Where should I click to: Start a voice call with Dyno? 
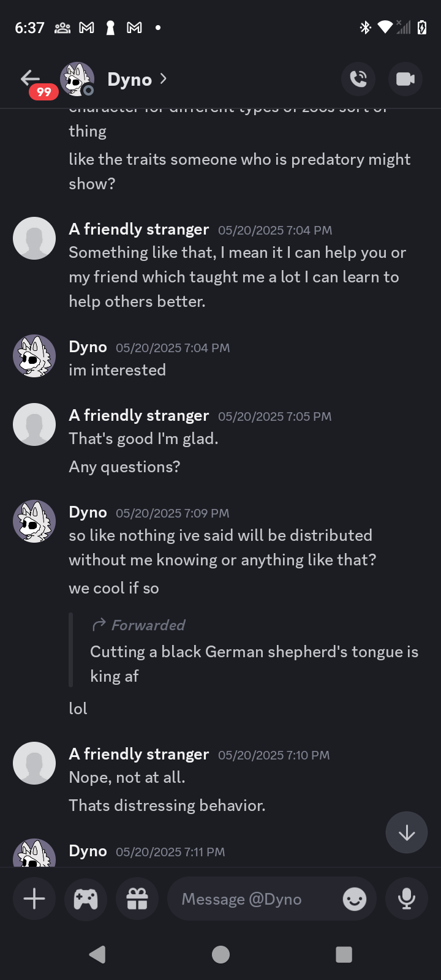click(358, 79)
